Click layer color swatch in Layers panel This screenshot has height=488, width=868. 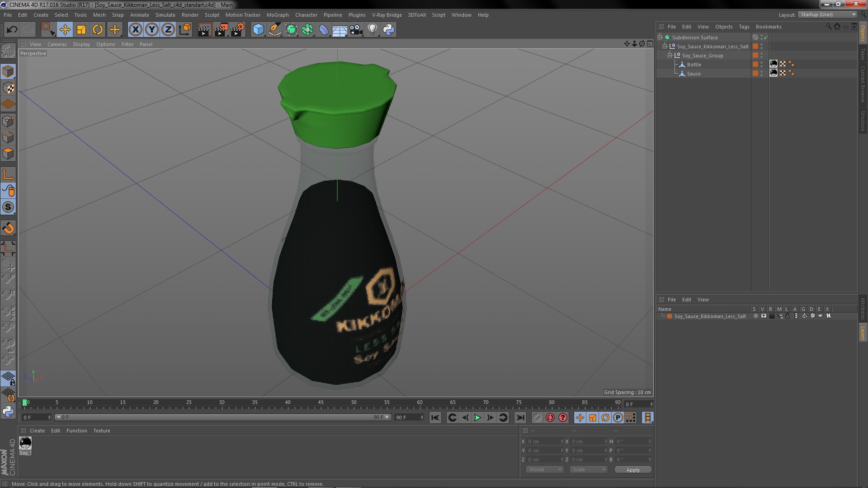point(670,316)
